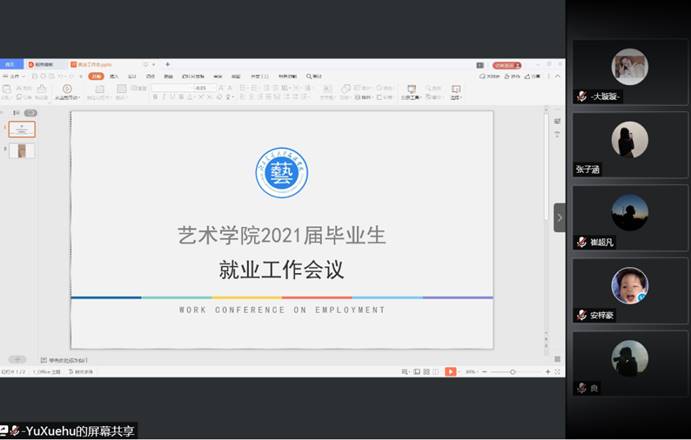691x440 pixels.
Task: Toggle outline view in slide panel
Action: (x=16, y=113)
